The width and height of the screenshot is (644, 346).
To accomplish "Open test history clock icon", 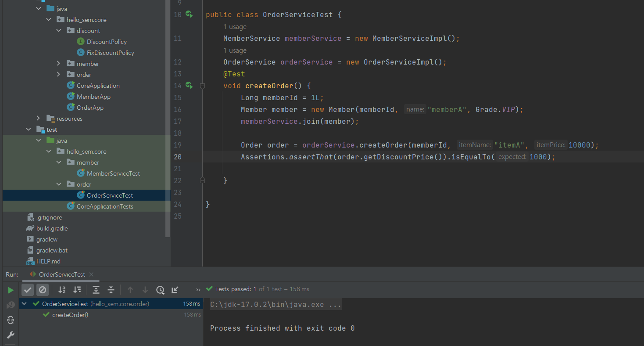I will tap(160, 290).
